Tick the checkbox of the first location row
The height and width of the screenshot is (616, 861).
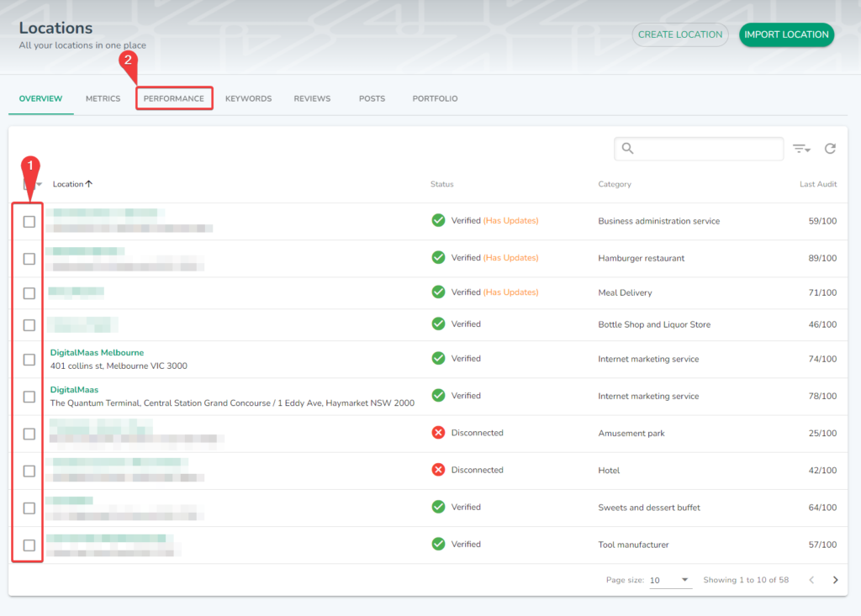point(28,221)
